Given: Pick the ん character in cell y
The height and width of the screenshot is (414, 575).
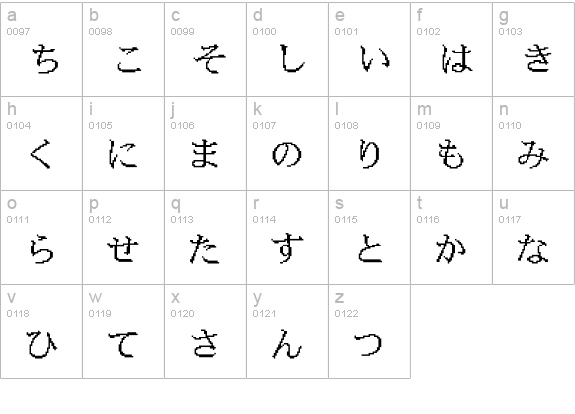Looking at the screenshot, I should (x=287, y=343).
